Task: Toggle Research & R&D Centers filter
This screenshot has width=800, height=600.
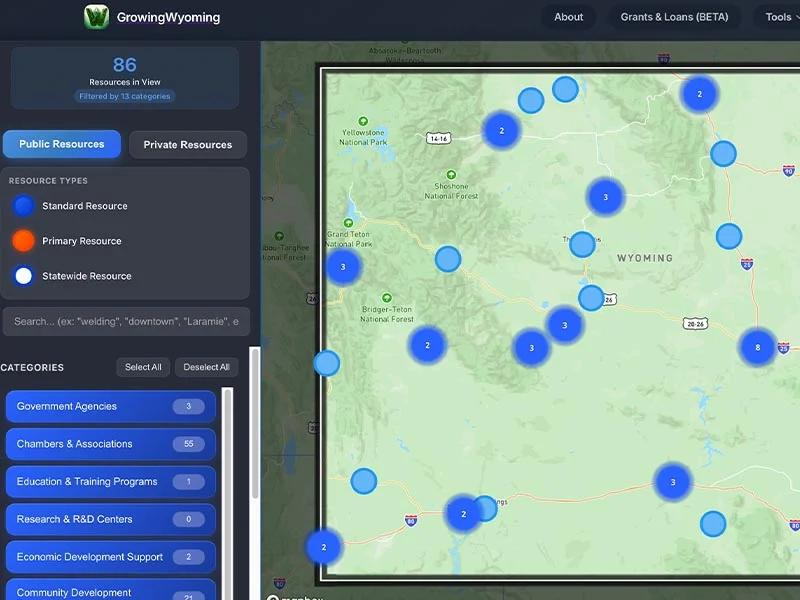Action: pyautogui.click(x=111, y=519)
